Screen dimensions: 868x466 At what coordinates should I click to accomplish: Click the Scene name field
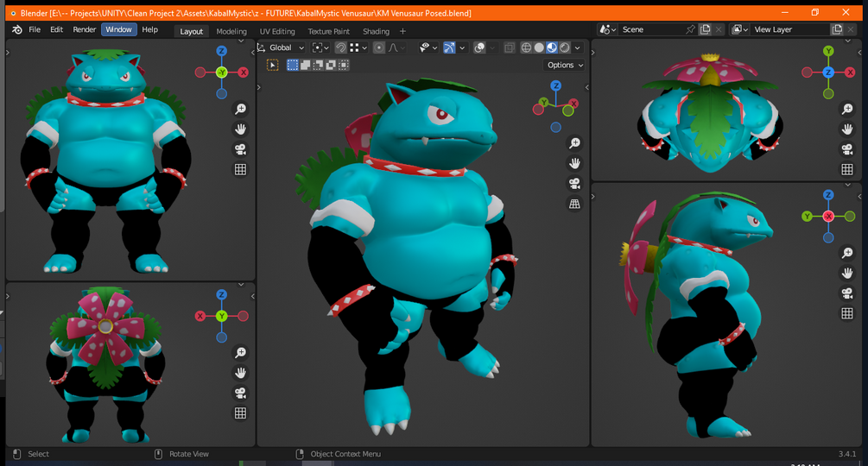651,30
